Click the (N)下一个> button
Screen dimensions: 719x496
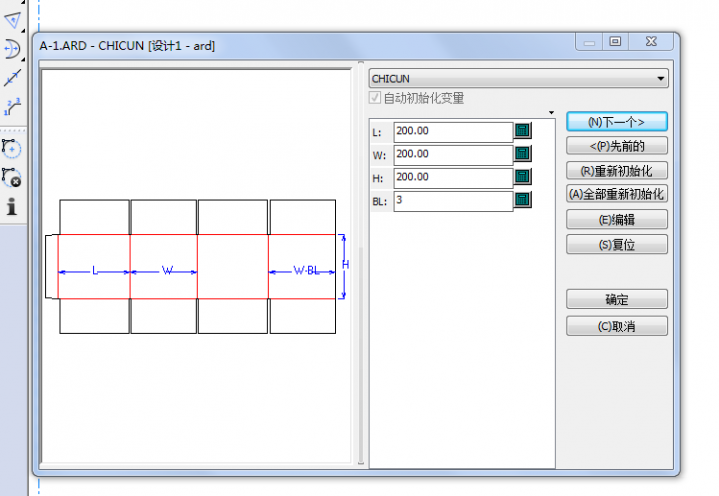616,122
